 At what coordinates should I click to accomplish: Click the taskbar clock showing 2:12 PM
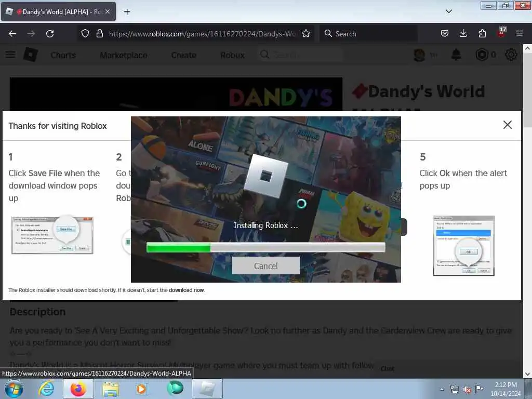tap(506, 389)
